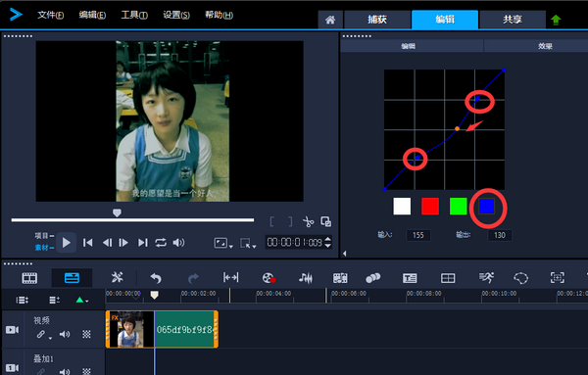Switch to the 共享 workspace tab

point(513,20)
